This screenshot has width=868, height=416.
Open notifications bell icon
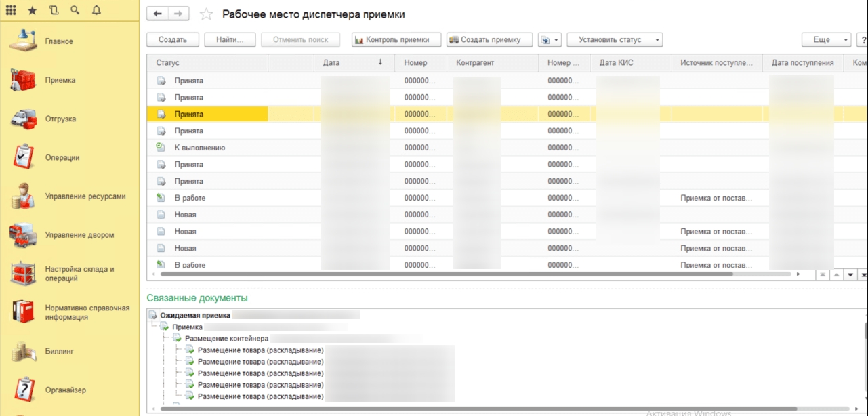point(96,11)
